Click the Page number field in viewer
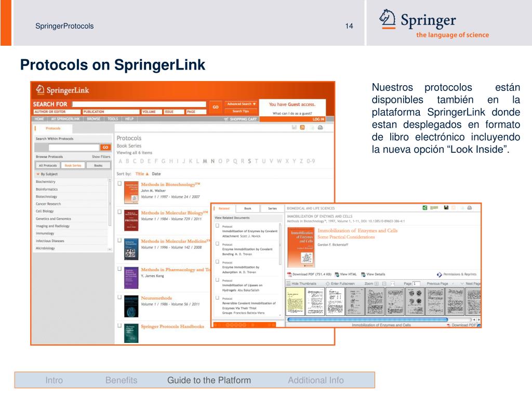Screen dimensions: 532x399 pyautogui.click(x=416, y=283)
